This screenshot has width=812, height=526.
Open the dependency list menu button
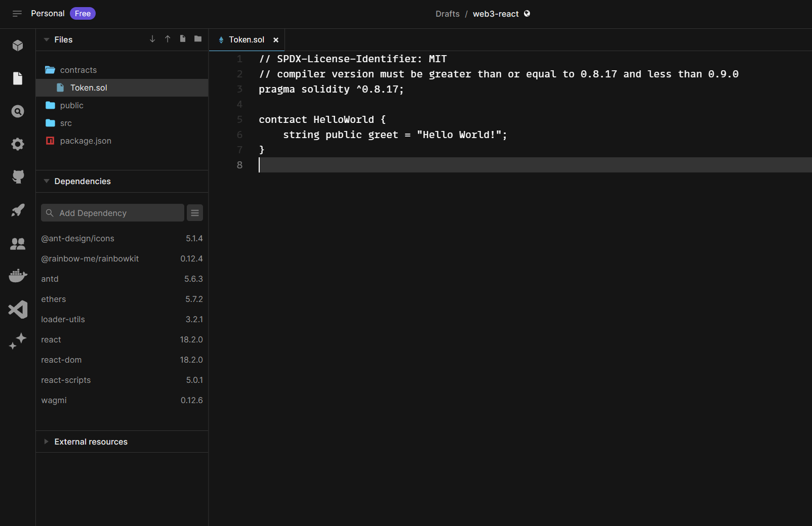click(195, 213)
